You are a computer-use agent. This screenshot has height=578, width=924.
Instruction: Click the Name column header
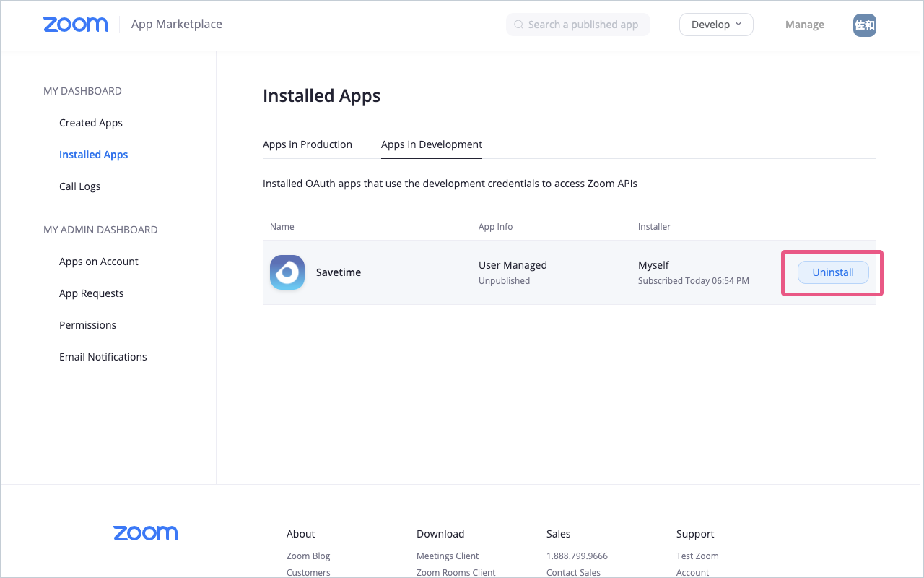pos(282,227)
